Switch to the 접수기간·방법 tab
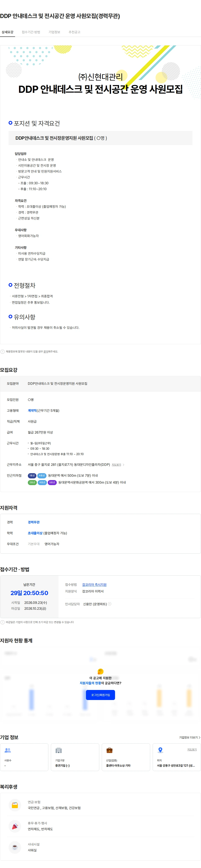 click(31, 32)
